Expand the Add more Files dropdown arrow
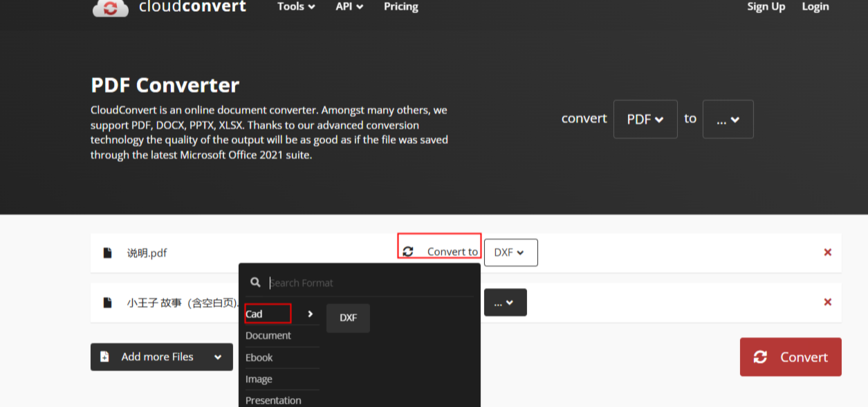868x407 pixels. pyautogui.click(x=218, y=357)
